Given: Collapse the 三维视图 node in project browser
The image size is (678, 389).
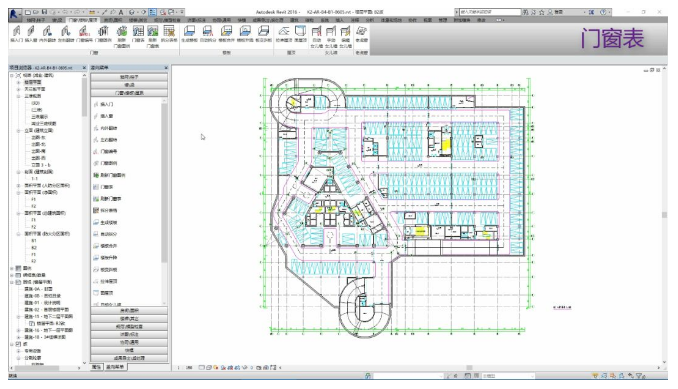Looking at the screenshot, I should tap(19, 96).
